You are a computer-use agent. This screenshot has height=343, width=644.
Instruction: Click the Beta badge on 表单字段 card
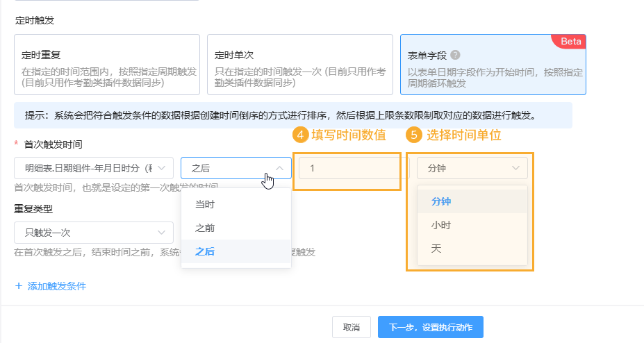[571, 42]
